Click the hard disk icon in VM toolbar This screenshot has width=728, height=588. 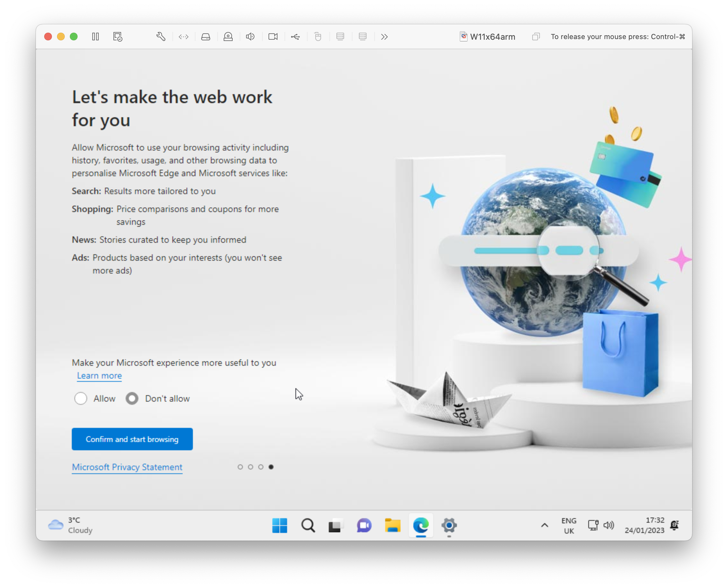click(x=206, y=37)
